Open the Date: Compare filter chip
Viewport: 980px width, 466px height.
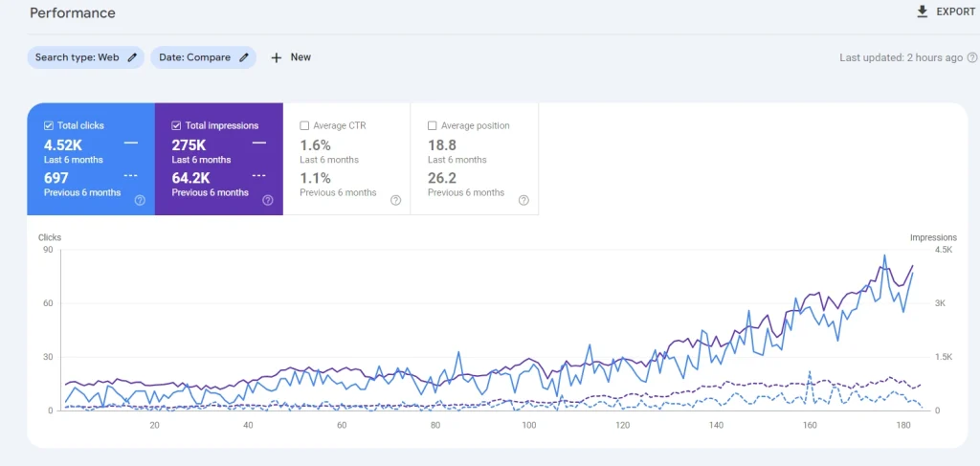tap(203, 57)
